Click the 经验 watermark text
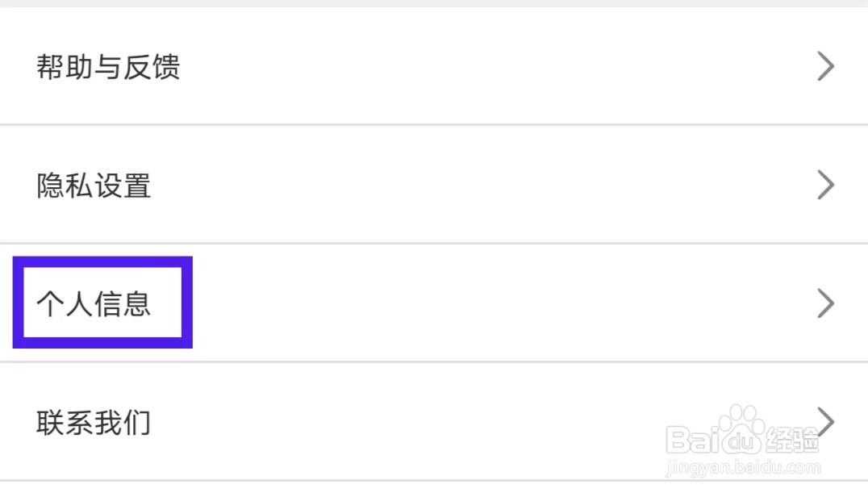The image size is (868, 497). pos(792,440)
